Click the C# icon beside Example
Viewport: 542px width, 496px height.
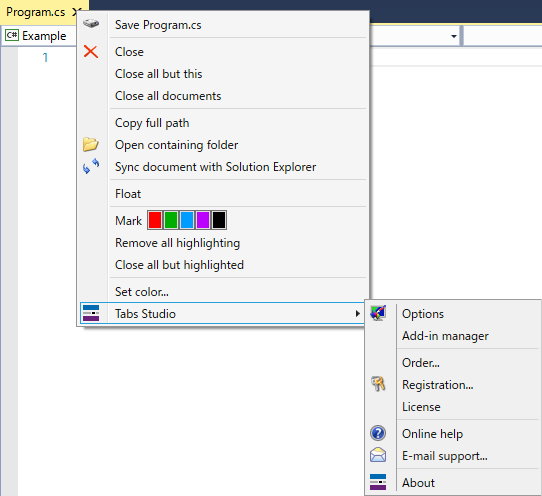coord(12,35)
